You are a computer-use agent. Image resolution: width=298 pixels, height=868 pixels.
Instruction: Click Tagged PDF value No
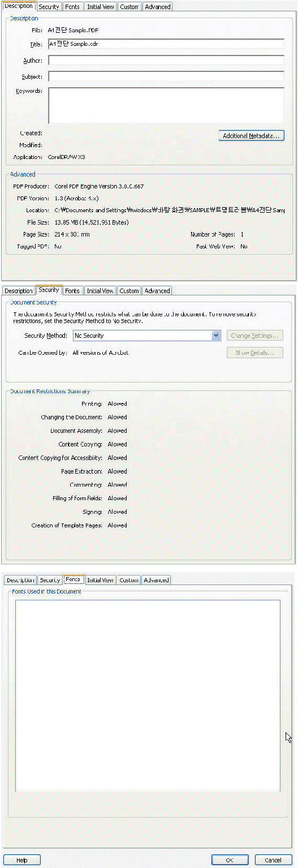point(58,247)
